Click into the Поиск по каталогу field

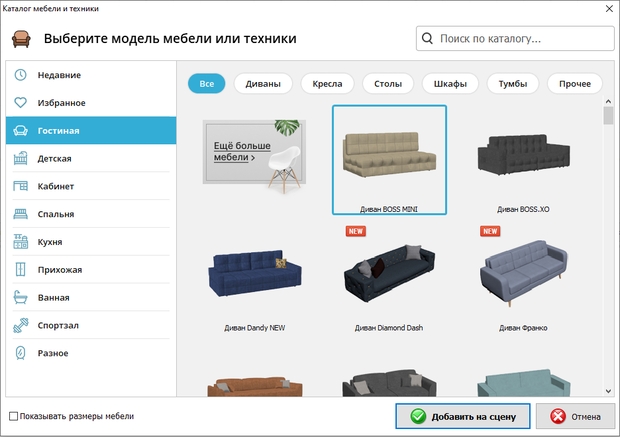515,38
